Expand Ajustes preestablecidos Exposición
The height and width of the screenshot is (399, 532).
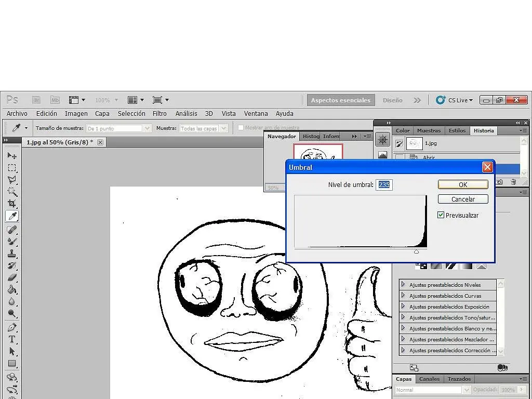click(403, 306)
